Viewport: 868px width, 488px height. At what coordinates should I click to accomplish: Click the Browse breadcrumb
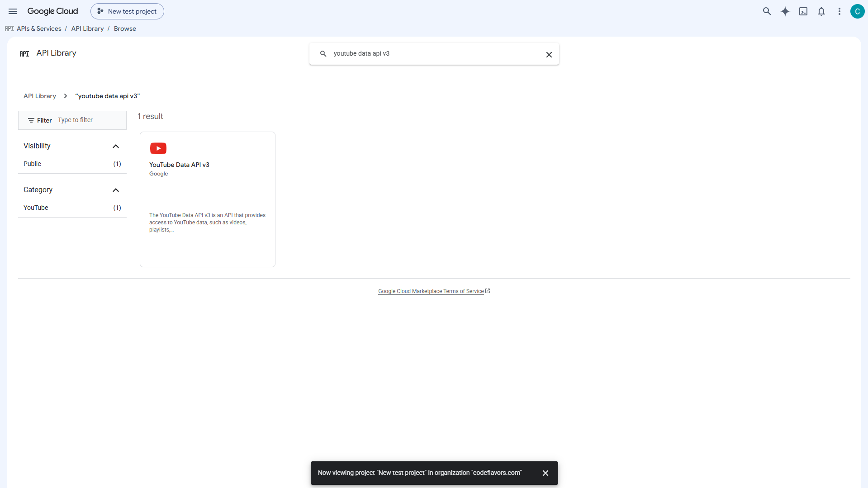tap(125, 28)
